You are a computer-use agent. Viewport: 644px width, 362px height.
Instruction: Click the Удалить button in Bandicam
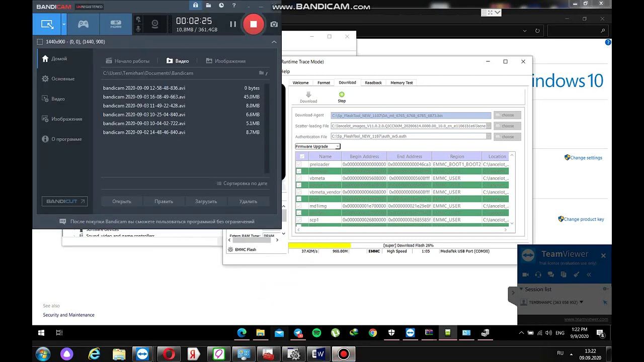point(248,201)
